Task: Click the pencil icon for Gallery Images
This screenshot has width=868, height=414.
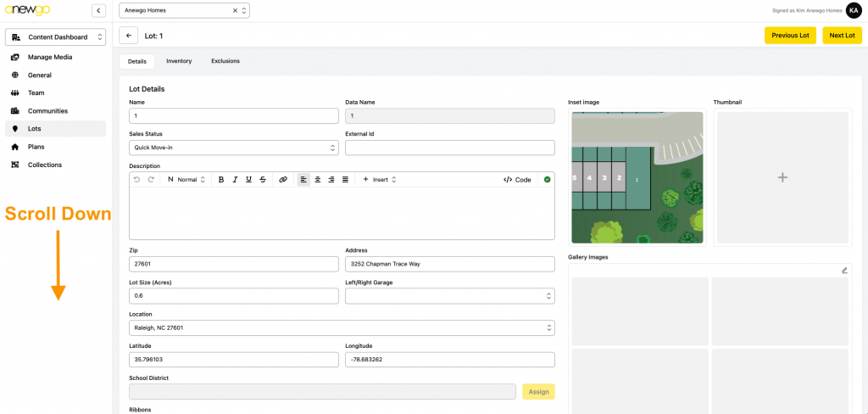Action: click(844, 270)
